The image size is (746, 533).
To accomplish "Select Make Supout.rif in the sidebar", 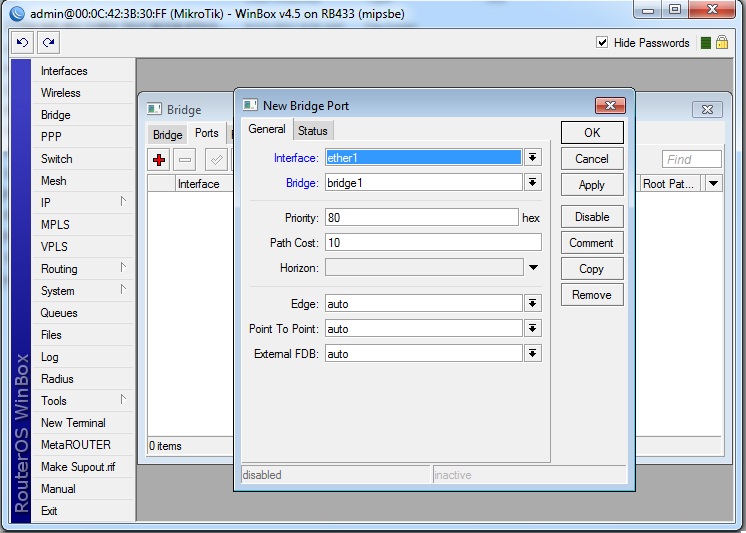I will click(x=83, y=467).
